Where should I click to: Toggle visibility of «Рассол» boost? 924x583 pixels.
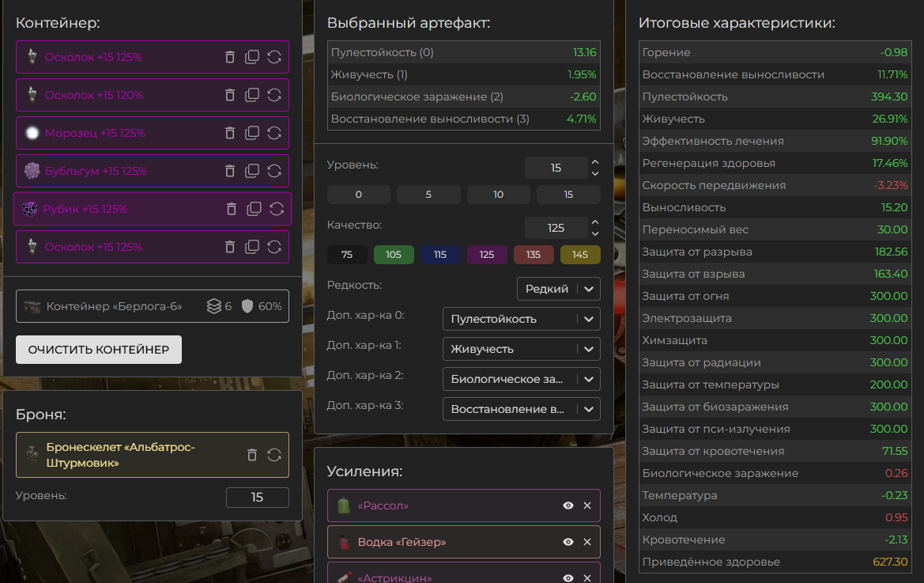pos(568,505)
